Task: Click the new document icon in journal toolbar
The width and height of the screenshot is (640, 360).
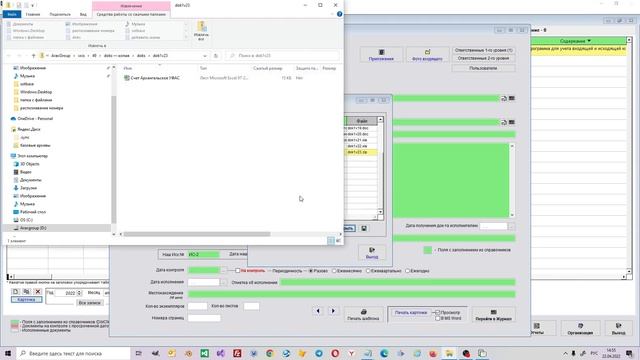Action: click(x=16, y=291)
